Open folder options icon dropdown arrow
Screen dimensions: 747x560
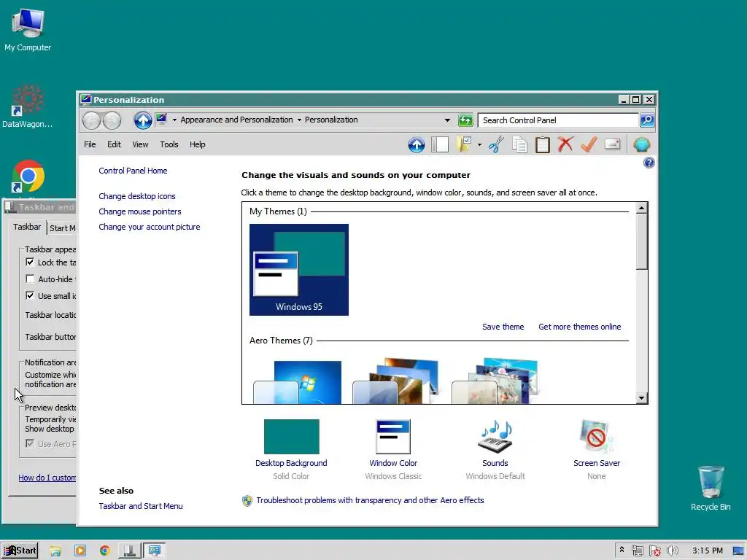click(479, 145)
